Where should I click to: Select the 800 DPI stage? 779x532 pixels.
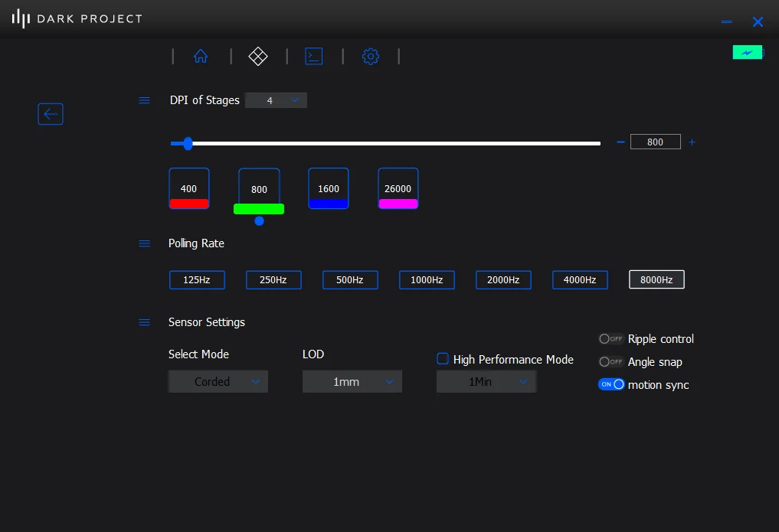tap(259, 189)
